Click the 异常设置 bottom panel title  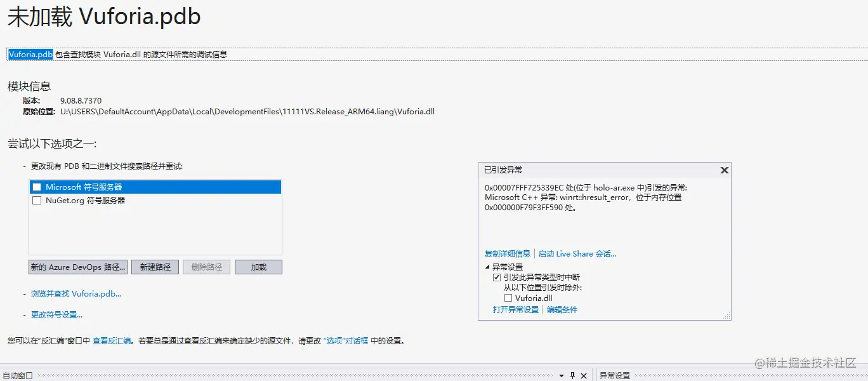pyautogui.click(x=615, y=376)
